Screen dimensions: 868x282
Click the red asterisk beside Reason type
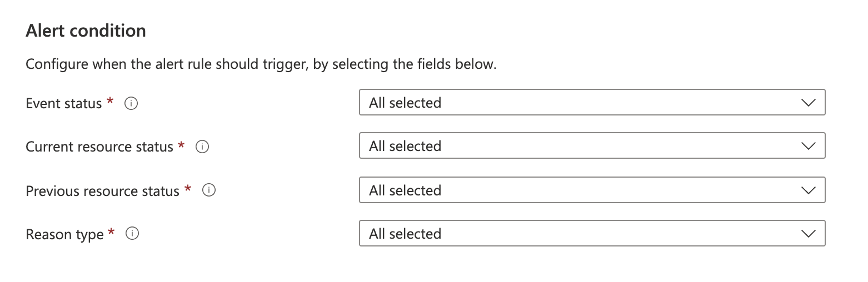click(111, 233)
